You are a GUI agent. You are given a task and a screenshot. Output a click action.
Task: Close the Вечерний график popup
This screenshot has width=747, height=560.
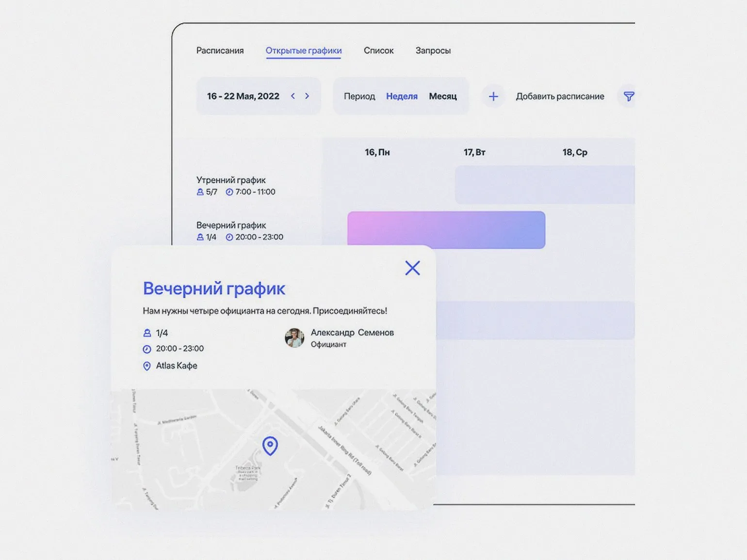pyautogui.click(x=412, y=268)
